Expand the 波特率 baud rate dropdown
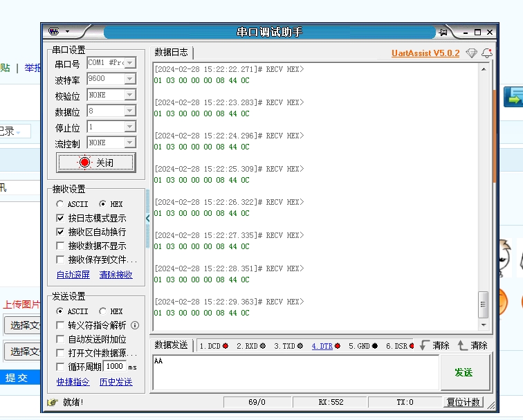This screenshot has width=523, height=420. tap(129, 79)
